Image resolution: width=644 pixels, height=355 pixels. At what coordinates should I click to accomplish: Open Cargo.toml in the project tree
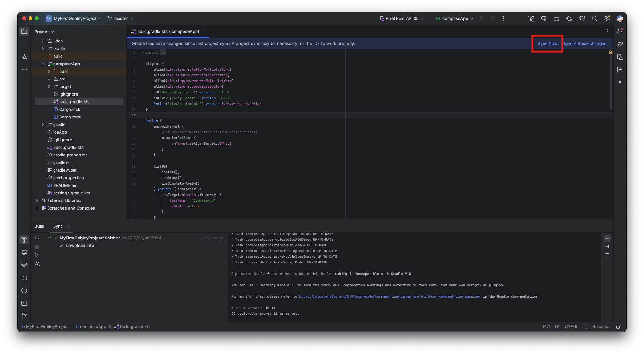(70, 117)
